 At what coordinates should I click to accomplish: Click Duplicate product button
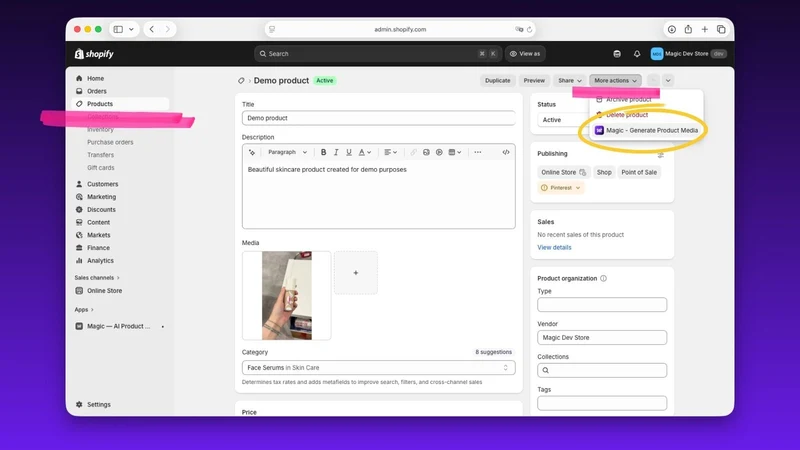pyautogui.click(x=497, y=81)
